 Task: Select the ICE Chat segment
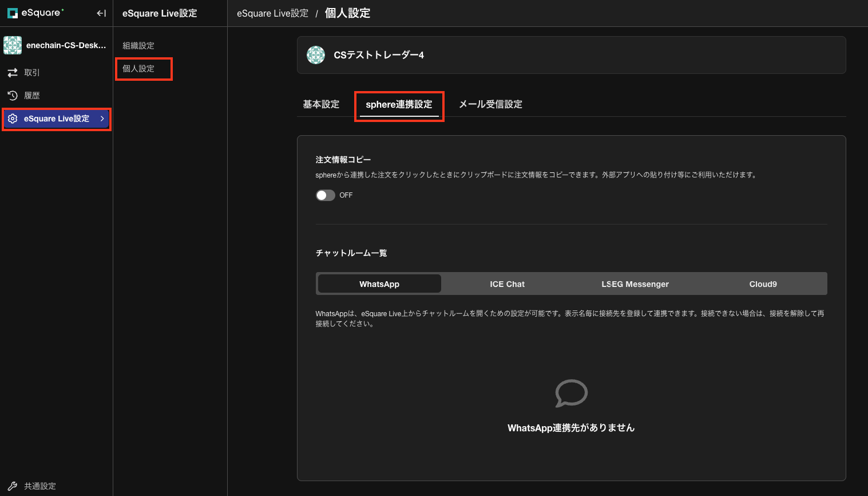(x=507, y=284)
